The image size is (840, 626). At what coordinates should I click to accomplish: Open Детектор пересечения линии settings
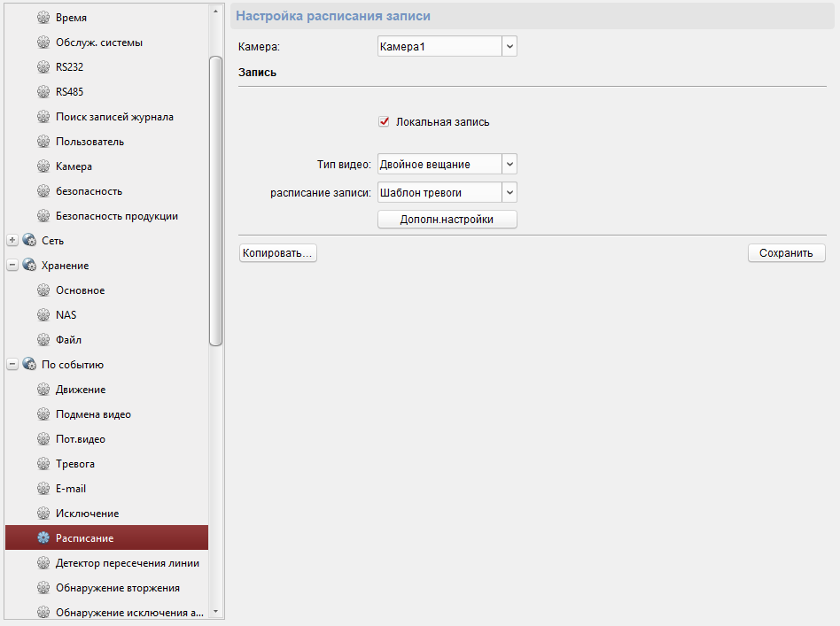127,563
